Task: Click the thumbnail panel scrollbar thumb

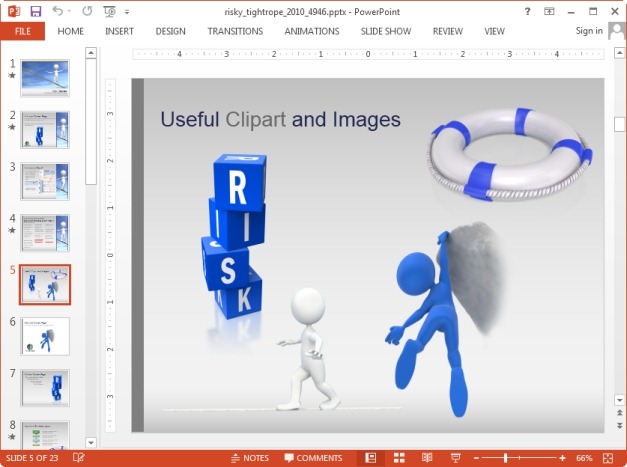Action: 91,122
